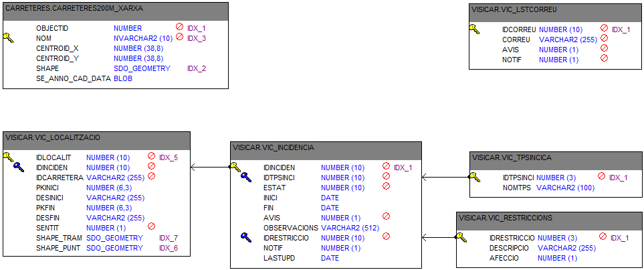Click the primary key icon beside IDLOCALIT
Screen dimensions: 644x270
click(x=9, y=157)
